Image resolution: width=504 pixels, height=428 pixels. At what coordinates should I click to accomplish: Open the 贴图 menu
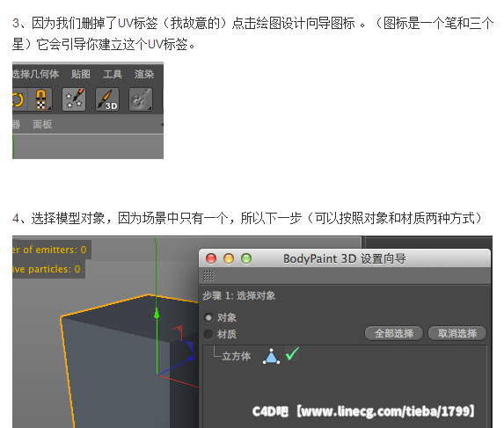pyautogui.click(x=81, y=74)
